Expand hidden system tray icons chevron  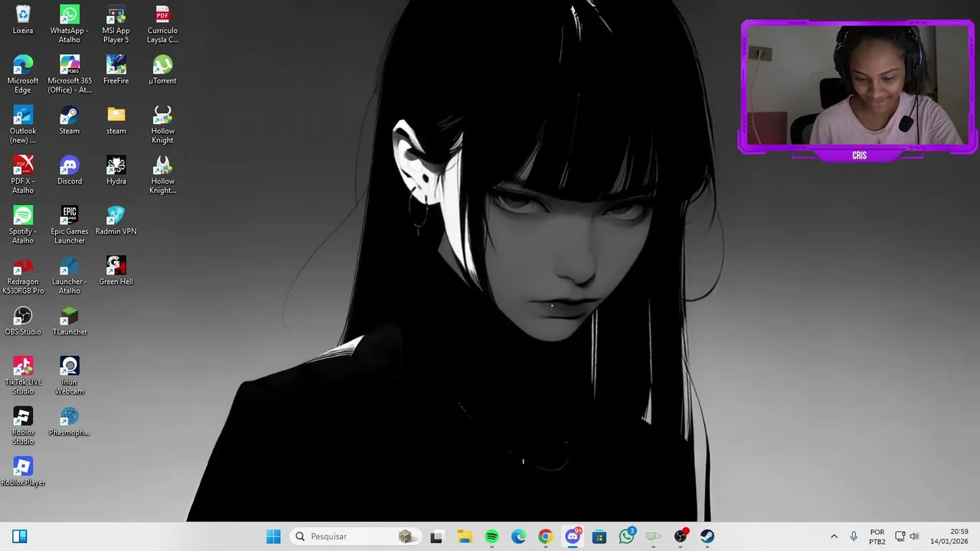(834, 536)
